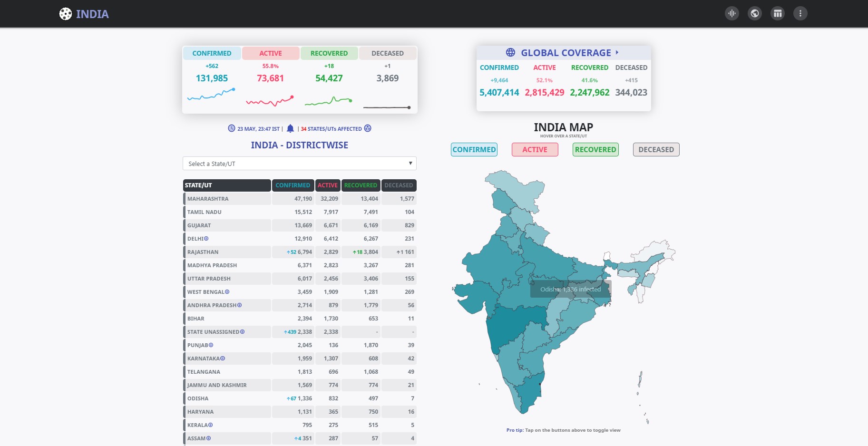Screen dimensions: 868x446
Task: Click Maharashtra confirmed count 47,190
Action: [303, 199]
